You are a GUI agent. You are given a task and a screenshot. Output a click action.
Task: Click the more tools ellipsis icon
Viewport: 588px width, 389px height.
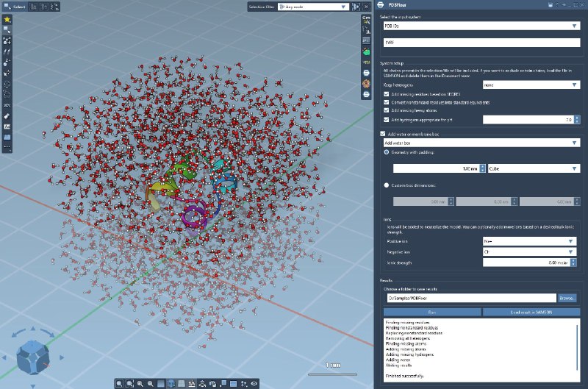tap(7, 147)
